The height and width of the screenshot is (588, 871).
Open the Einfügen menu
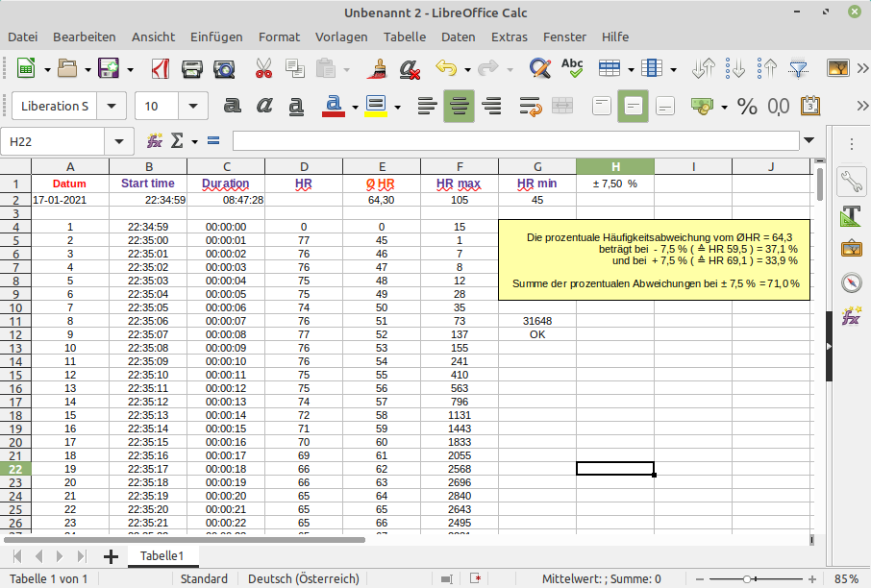[x=216, y=37]
